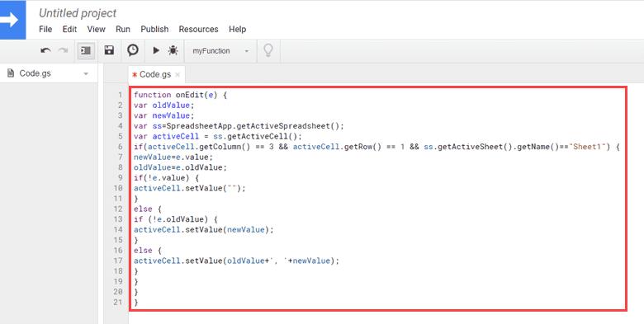Viewport: 644px width, 324px height.
Task: Click line number 6 in the gutter
Action: point(120,147)
